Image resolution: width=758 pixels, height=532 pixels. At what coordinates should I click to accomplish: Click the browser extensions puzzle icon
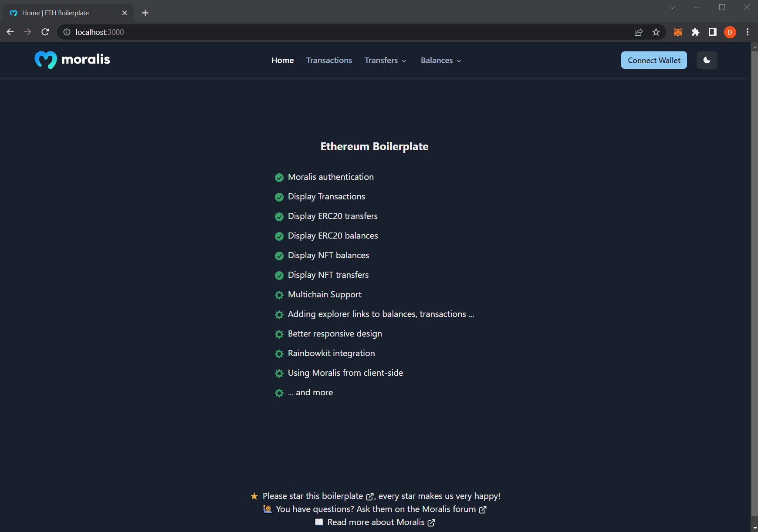695,32
